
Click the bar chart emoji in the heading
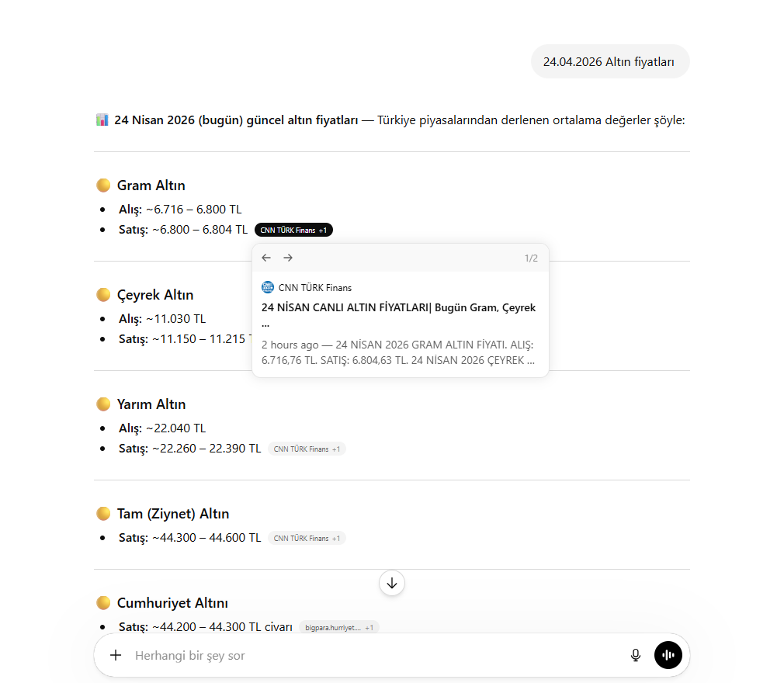click(x=102, y=120)
